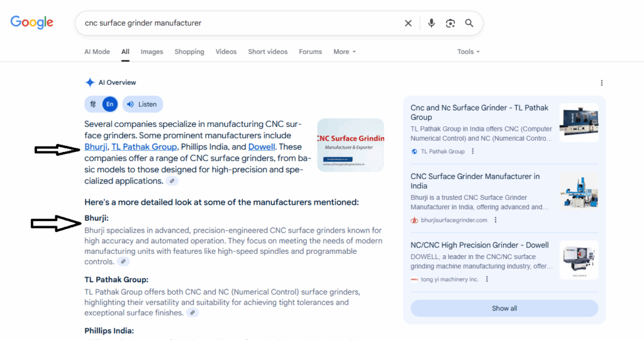Open Bhurji blue grinder machine thumbnail
Image resolution: width=644 pixels, height=340 pixels.
pos(579,191)
